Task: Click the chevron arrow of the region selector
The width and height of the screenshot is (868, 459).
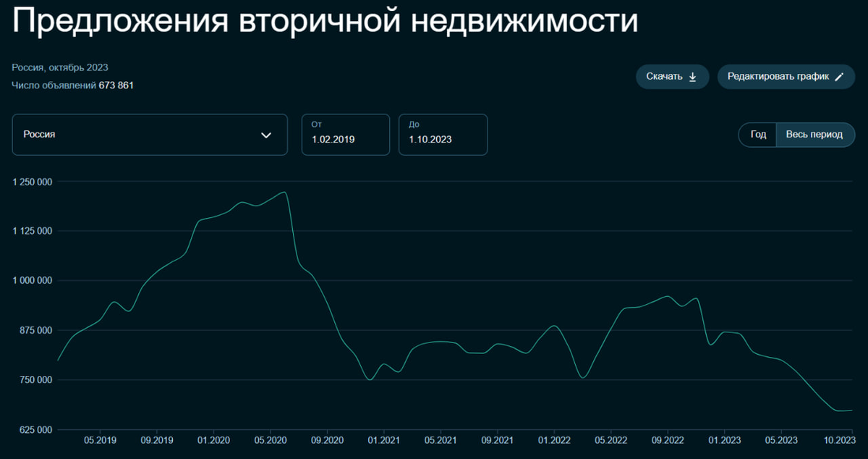Action: click(266, 135)
